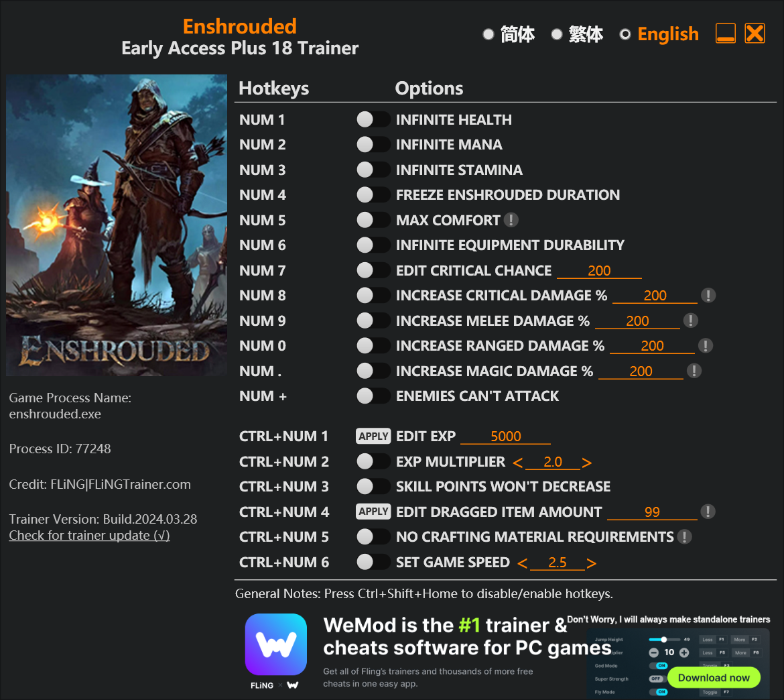Image resolution: width=784 pixels, height=700 pixels.
Task: Toggle INFINITE HEALTH on
Action: coord(373,119)
